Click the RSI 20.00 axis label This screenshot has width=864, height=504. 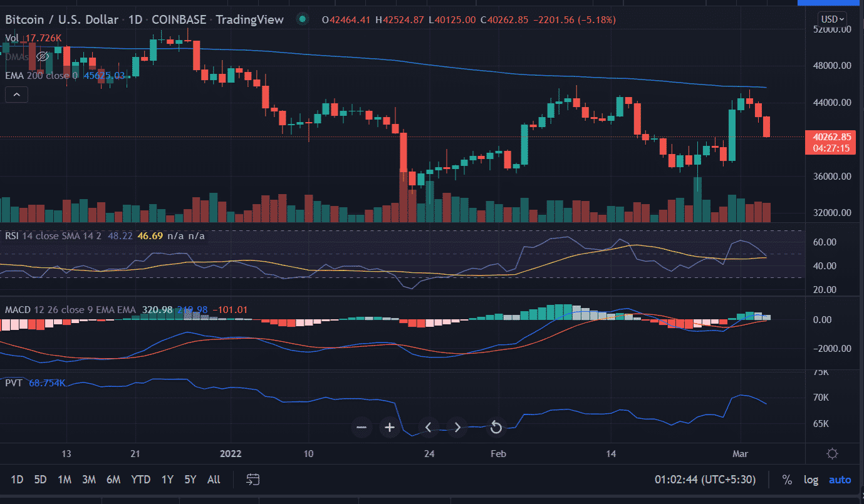click(x=825, y=290)
